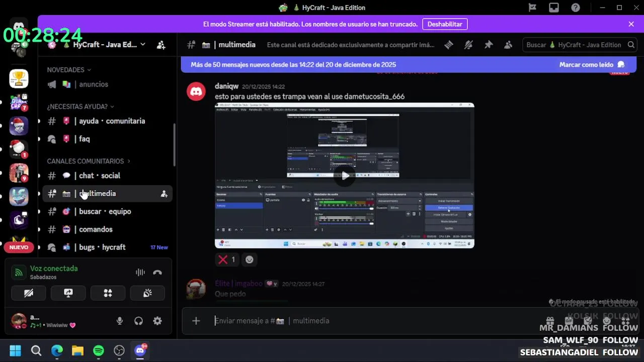Search in HyCraft - Java Edition field
Viewport: 644px width, 362px height.
click(x=580, y=45)
